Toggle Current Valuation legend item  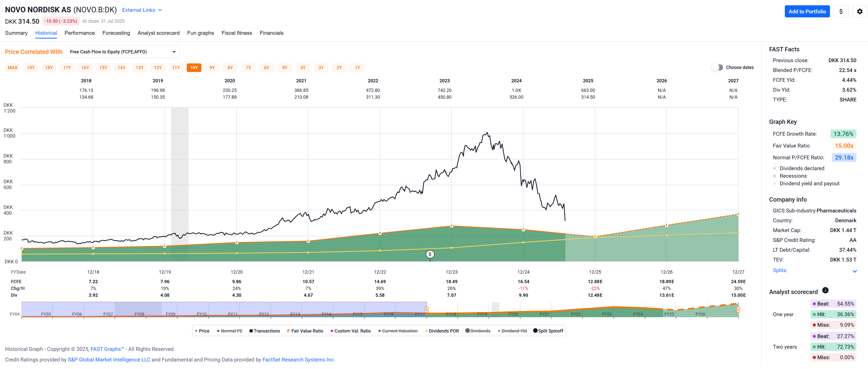[x=398, y=331]
